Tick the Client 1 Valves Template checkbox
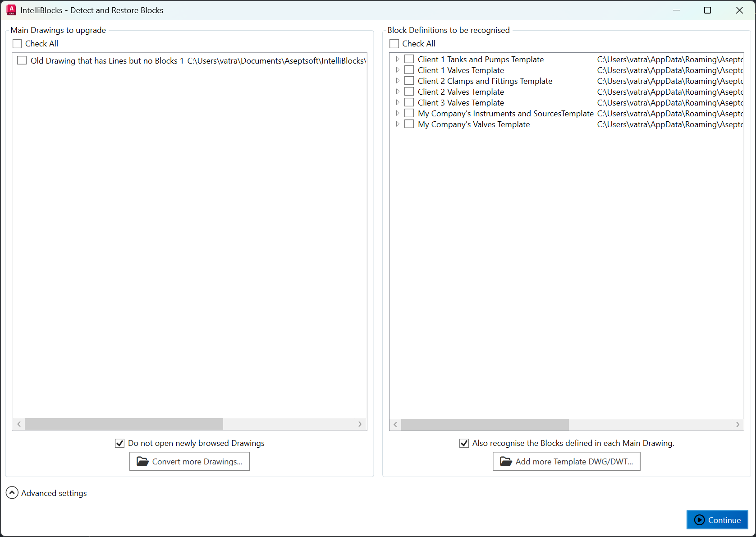The image size is (756, 537). click(409, 70)
